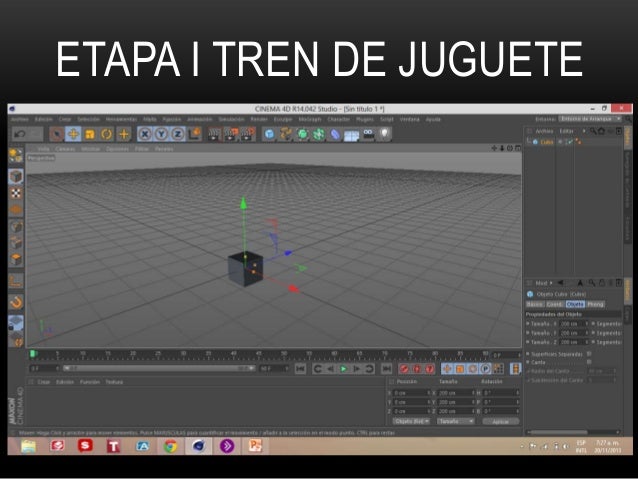Toggle the Y axis lock
Viewport: 638px width, 479px height.
(x=161, y=134)
